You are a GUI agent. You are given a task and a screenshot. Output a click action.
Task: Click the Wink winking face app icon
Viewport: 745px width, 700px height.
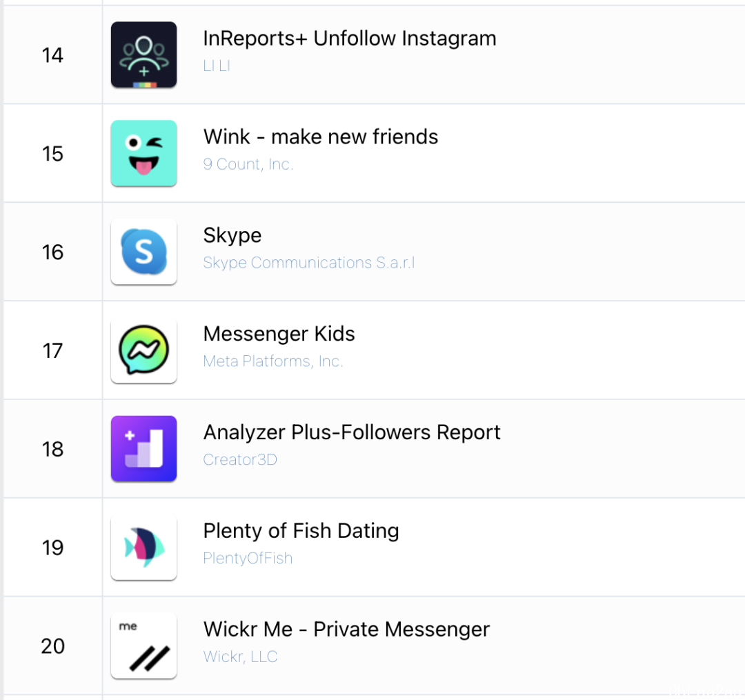pos(144,153)
